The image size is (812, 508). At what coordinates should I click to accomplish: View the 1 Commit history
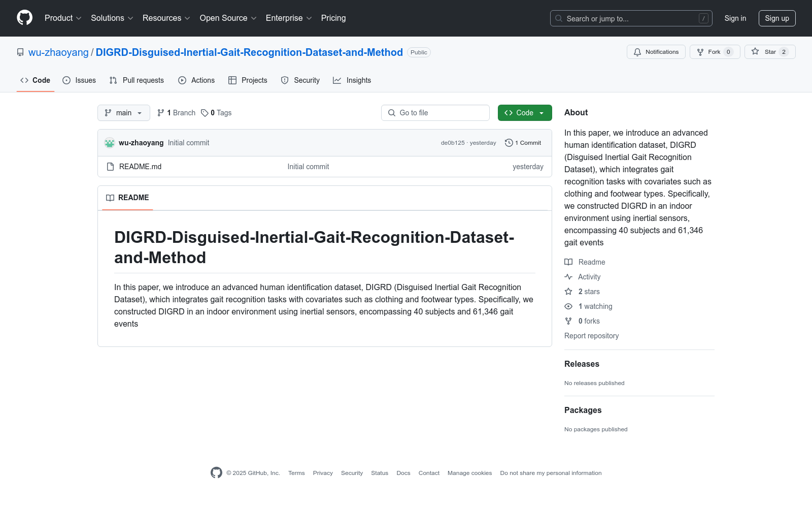pyautogui.click(x=523, y=143)
